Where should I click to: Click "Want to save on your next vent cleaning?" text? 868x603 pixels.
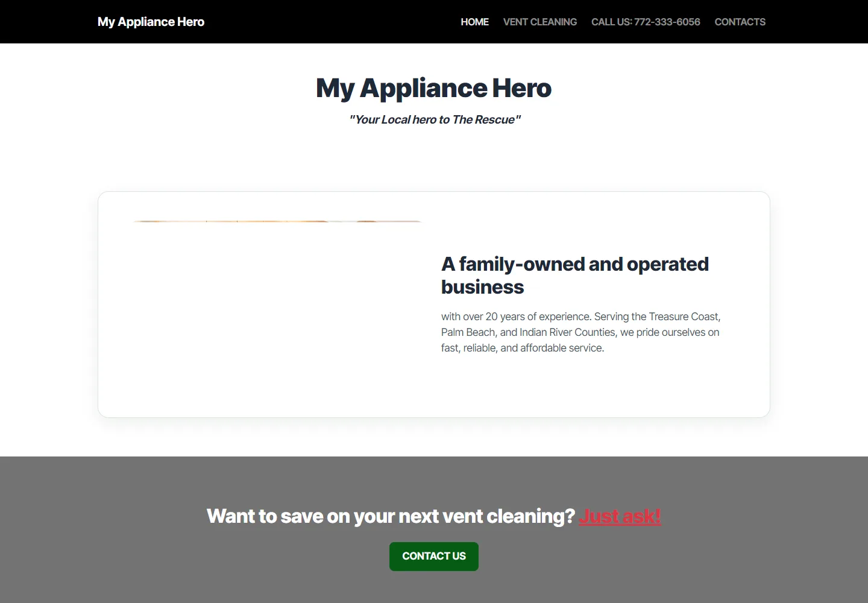(x=391, y=516)
